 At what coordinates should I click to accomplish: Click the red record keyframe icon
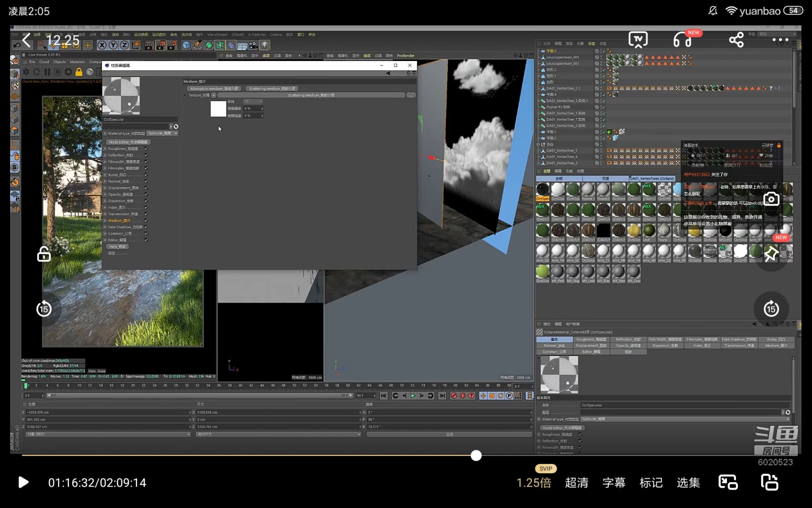[454, 396]
